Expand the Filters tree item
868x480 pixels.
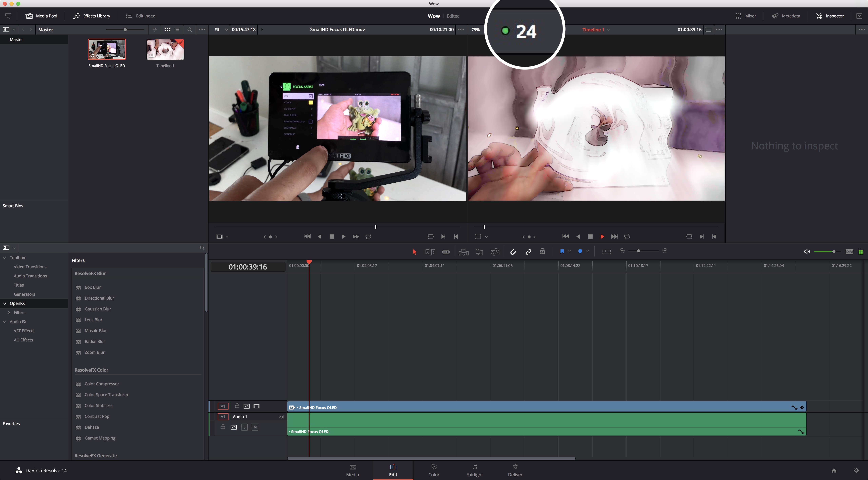(9, 312)
